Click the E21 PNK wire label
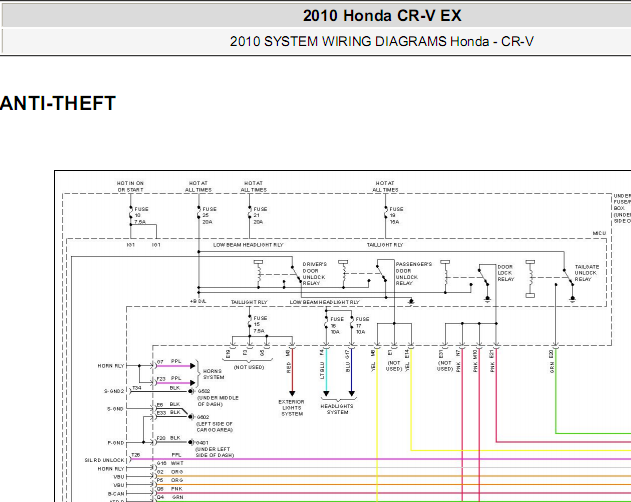Viewport: 631px width, 502px height. coord(492,361)
